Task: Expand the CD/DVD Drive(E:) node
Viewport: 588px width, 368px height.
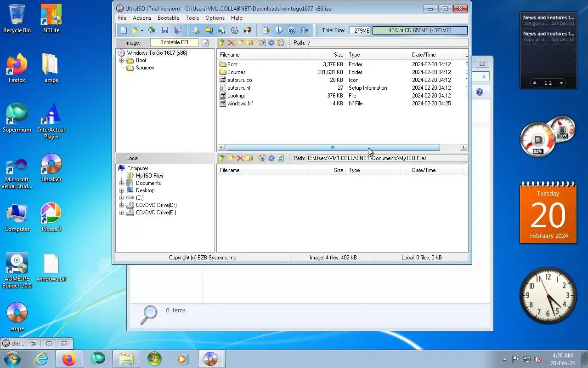Action: click(122, 213)
